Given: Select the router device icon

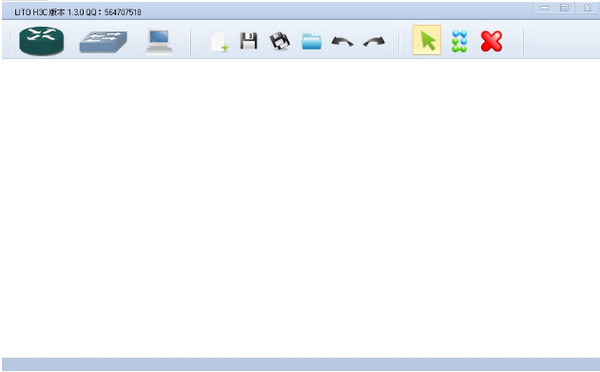Looking at the screenshot, I should 41,41.
